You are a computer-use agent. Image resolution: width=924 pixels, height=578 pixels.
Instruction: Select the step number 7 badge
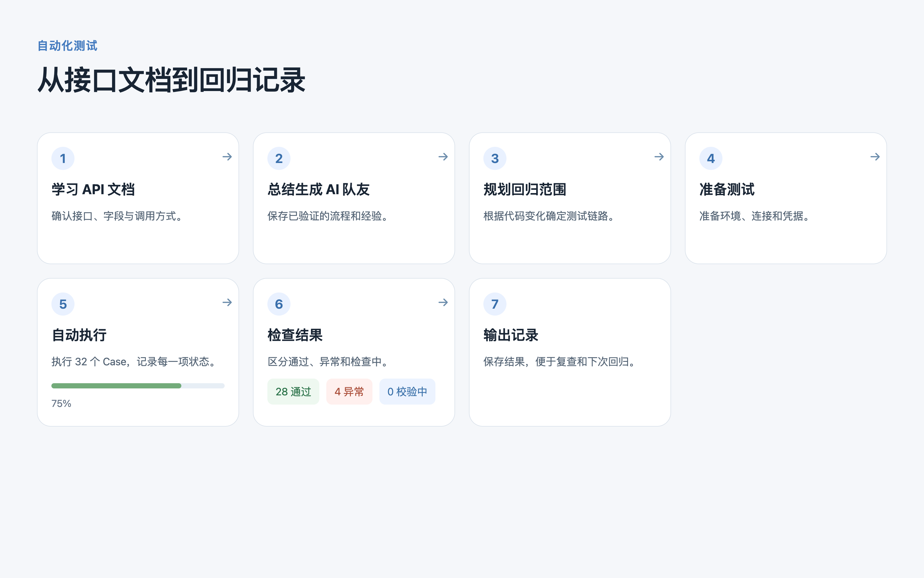tap(495, 304)
